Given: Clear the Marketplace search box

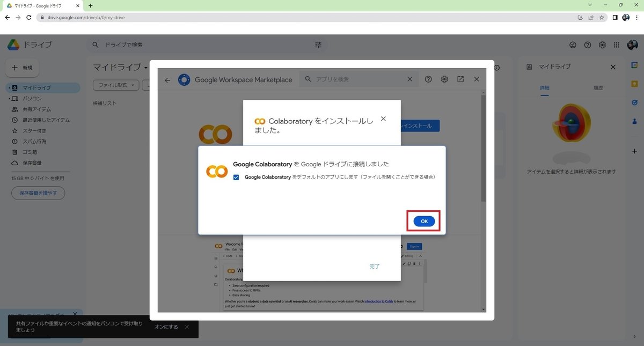Looking at the screenshot, I should click(x=409, y=79).
